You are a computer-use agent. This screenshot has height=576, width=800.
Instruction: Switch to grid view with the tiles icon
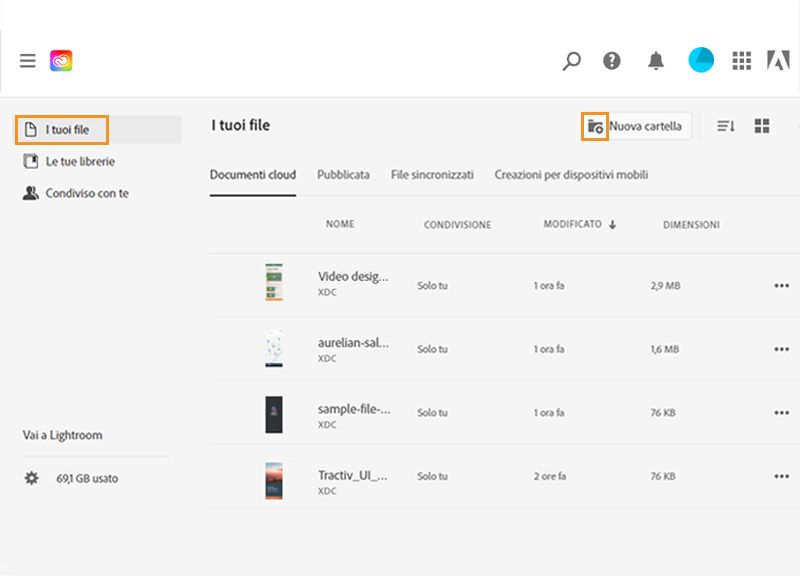point(762,126)
